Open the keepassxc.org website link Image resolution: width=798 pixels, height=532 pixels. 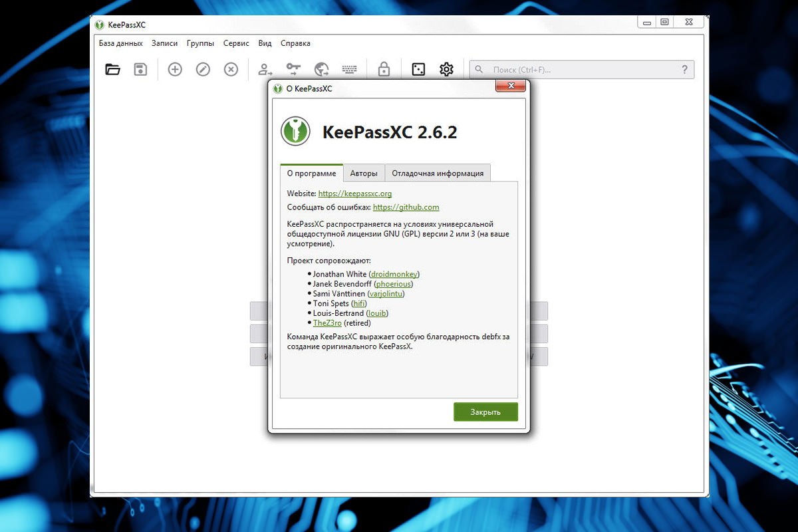(x=355, y=194)
